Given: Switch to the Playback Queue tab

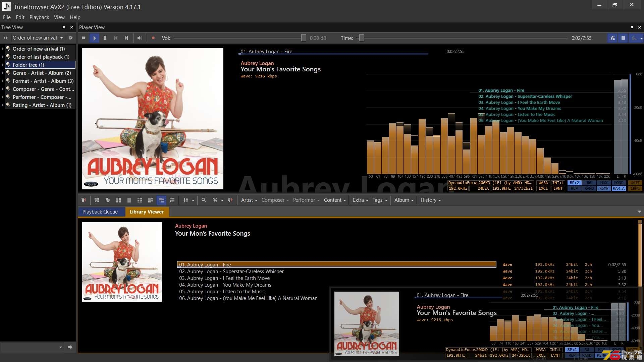Looking at the screenshot, I should click(x=100, y=212).
